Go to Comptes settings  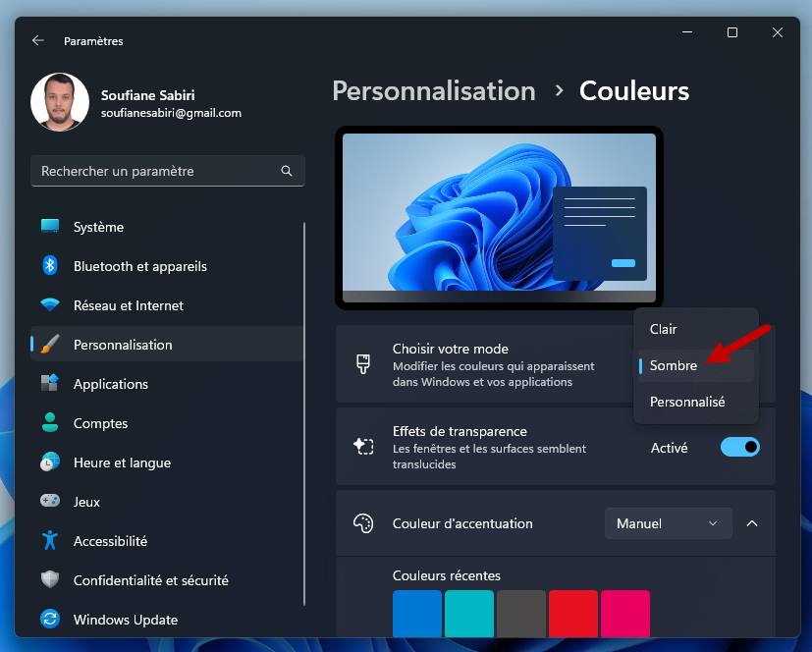coord(167,423)
